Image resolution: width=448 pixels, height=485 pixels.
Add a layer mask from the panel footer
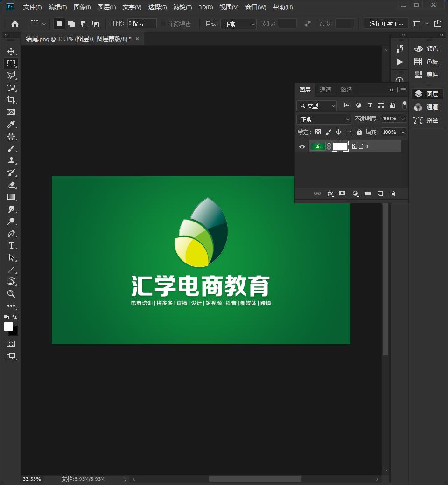click(342, 194)
